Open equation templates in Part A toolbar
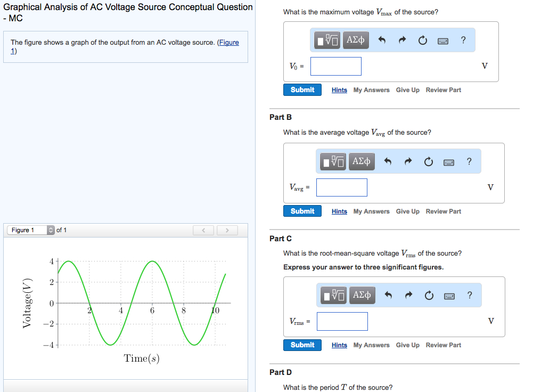The width and height of the screenshot is (533, 392). (x=326, y=39)
